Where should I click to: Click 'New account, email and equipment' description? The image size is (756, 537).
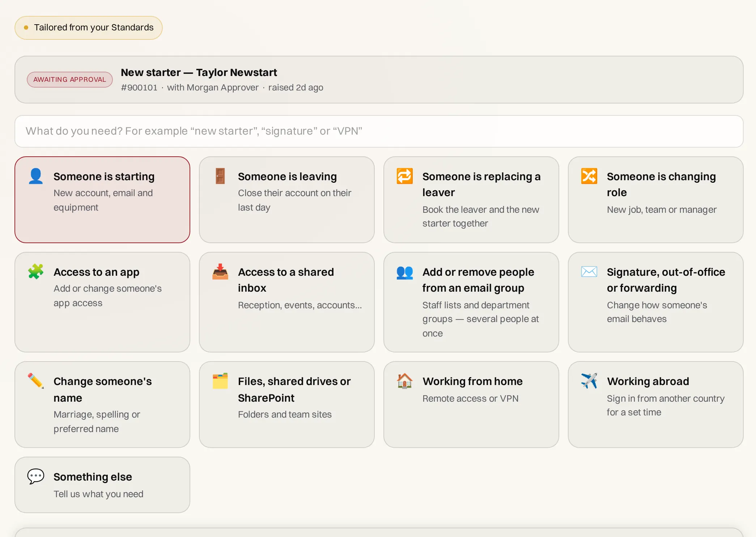pyautogui.click(x=103, y=200)
